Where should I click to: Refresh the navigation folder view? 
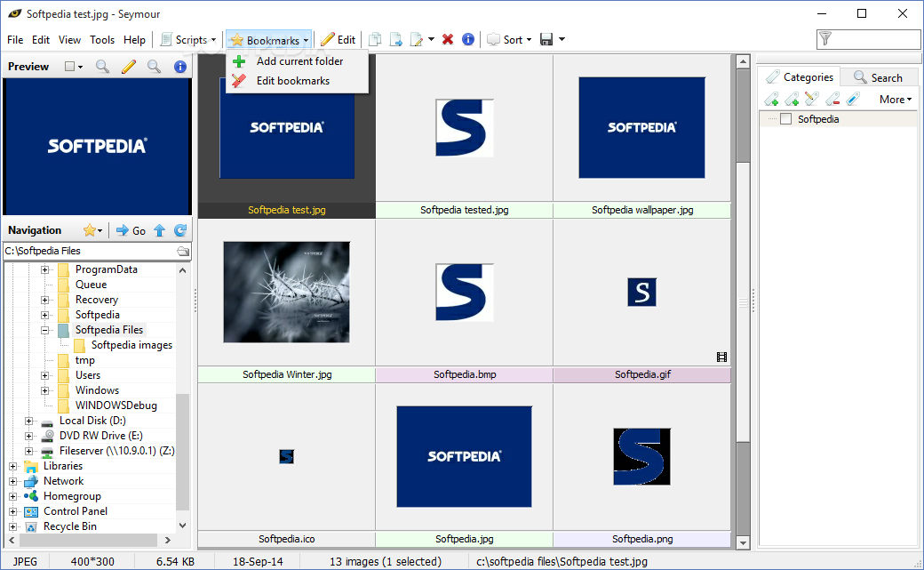point(180,230)
